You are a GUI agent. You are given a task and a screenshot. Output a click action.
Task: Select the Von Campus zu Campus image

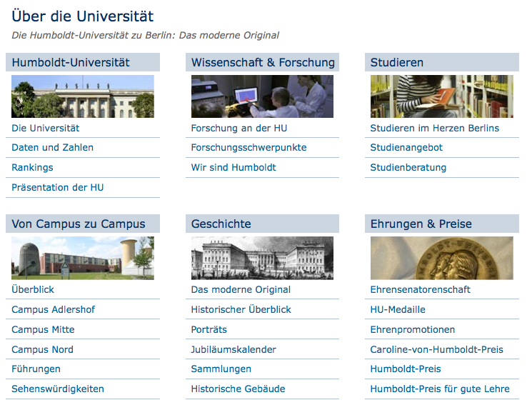click(x=82, y=258)
